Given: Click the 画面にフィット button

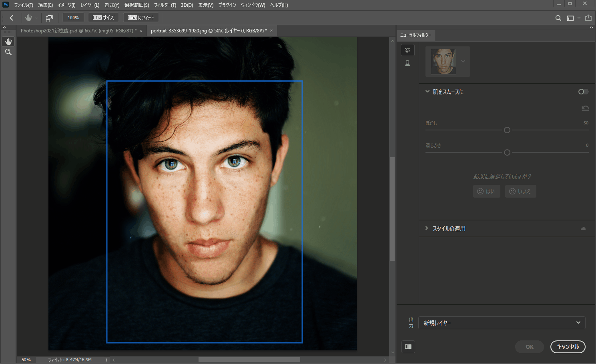Looking at the screenshot, I should (140, 18).
